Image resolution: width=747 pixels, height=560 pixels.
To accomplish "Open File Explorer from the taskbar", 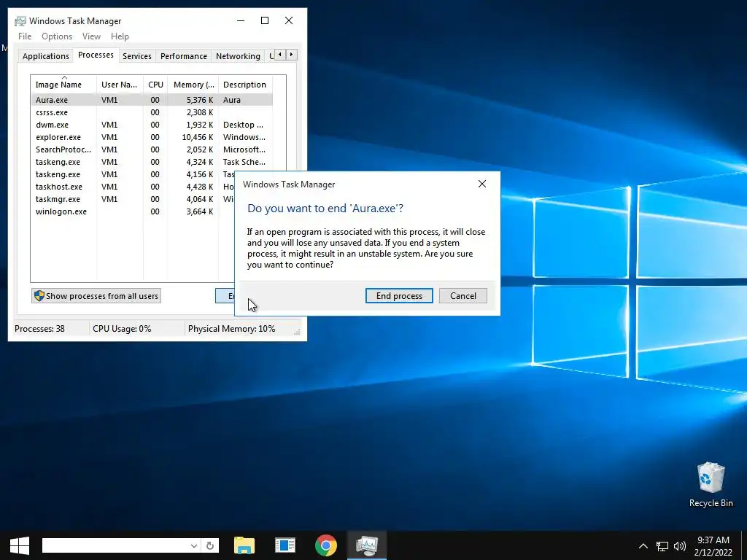I will [x=244, y=545].
